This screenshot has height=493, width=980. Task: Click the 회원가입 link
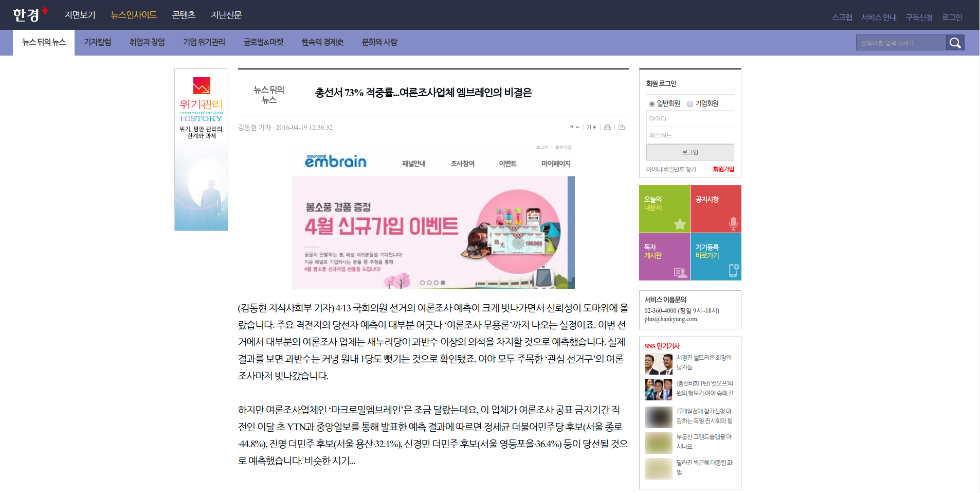point(723,169)
